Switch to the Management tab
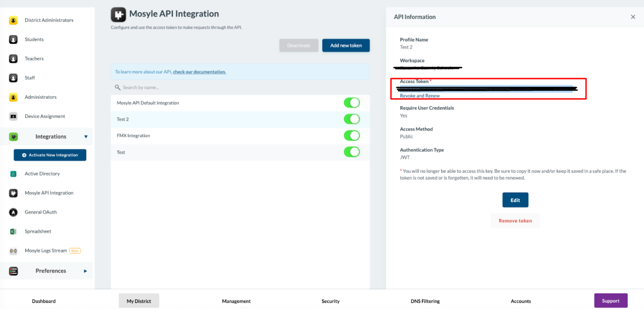Viewport: 644px width, 309px height. [236, 301]
